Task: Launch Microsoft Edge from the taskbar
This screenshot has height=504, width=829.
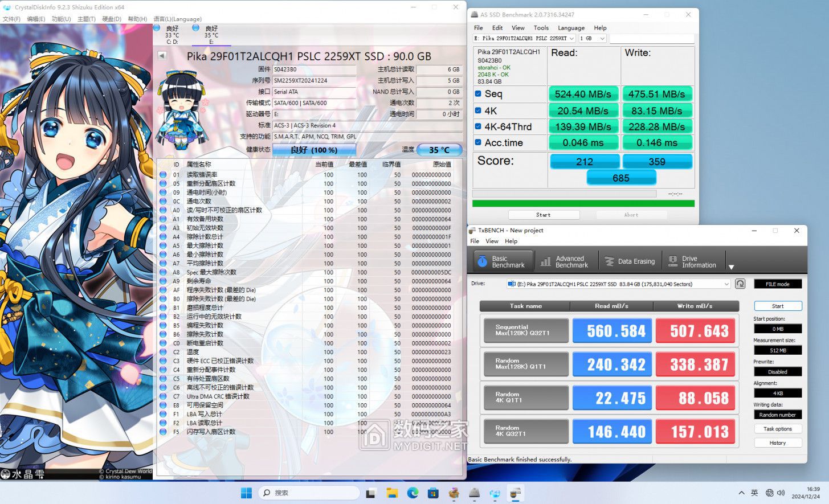Action: 413,493
